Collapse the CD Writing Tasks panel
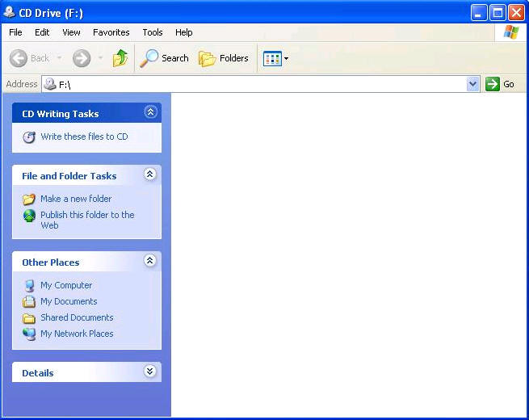529x420 pixels. (149, 112)
